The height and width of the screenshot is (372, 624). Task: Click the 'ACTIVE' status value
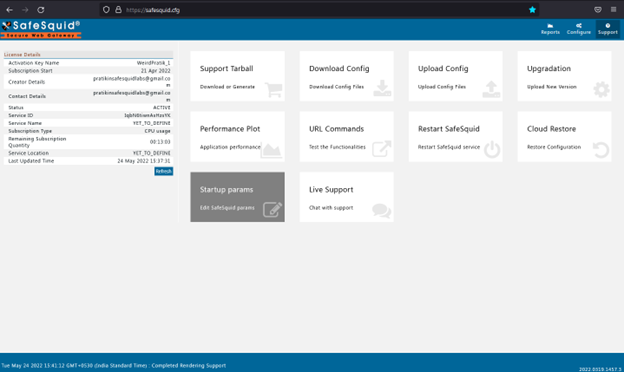tap(162, 107)
